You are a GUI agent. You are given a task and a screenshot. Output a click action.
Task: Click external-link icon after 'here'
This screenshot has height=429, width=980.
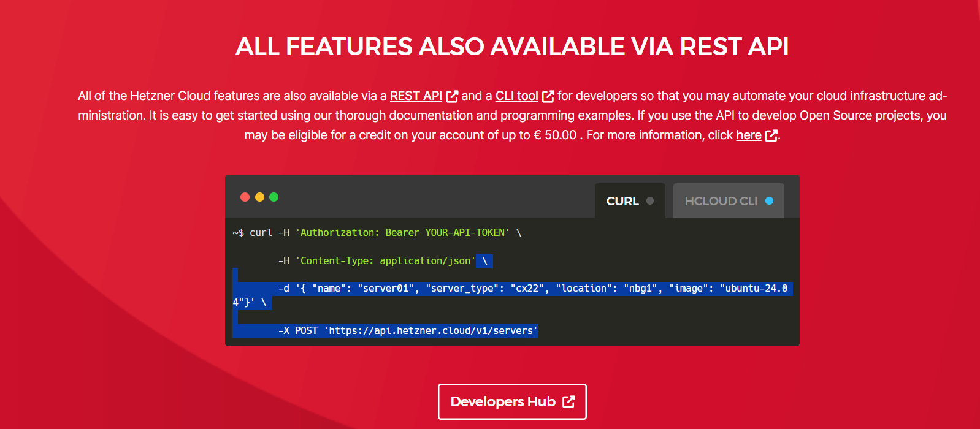(x=771, y=135)
